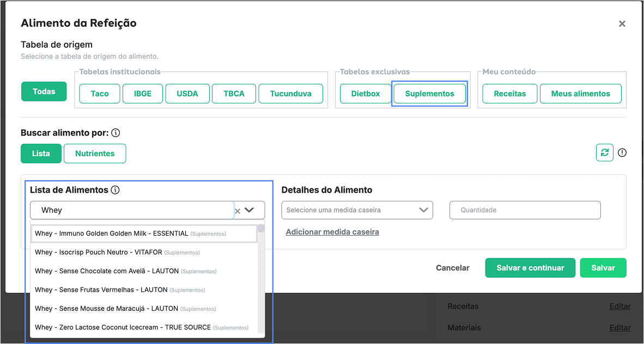
Task: Switch search mode to Nutrientes
Action: (x=95, y=153)
